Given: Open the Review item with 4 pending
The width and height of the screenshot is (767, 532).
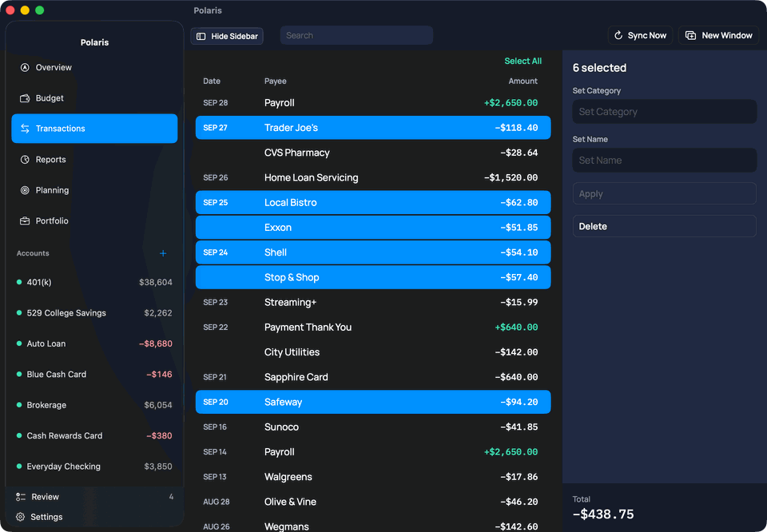Looking at the screenshot, I should point(94,497).
